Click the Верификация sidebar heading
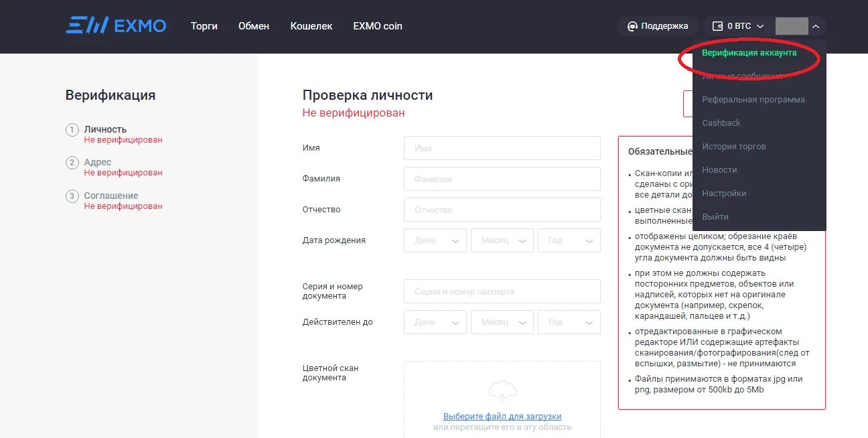Viewport: 868px width, 438px height. click(x=111, y=95)
